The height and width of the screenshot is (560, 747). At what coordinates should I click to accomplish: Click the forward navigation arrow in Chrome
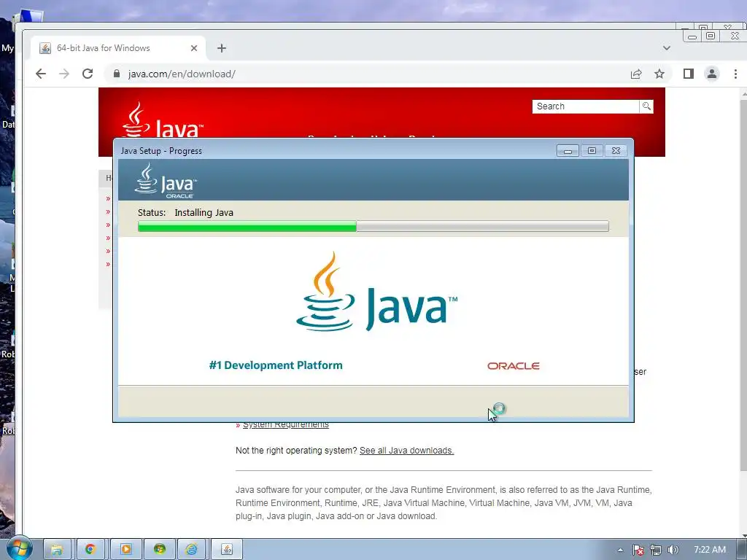(64, 74)
